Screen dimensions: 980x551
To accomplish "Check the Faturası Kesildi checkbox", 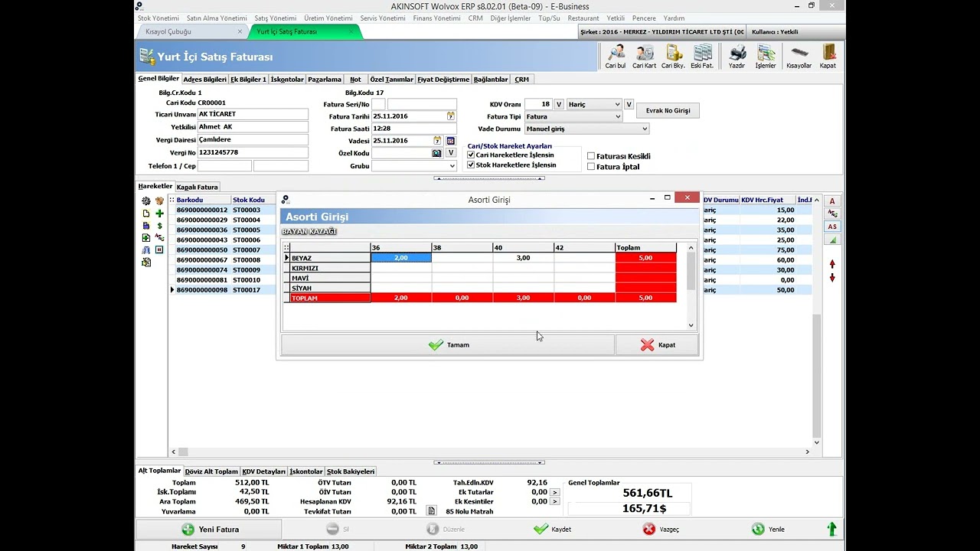I will point(591,156).
